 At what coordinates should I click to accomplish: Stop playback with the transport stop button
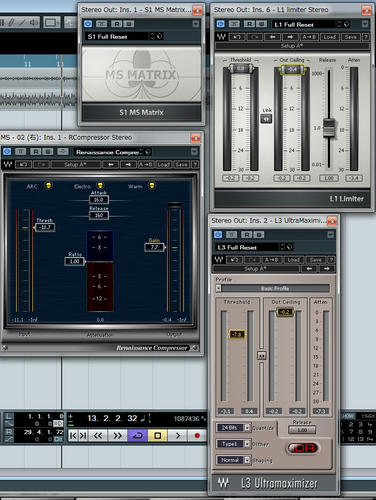point(158,435)
